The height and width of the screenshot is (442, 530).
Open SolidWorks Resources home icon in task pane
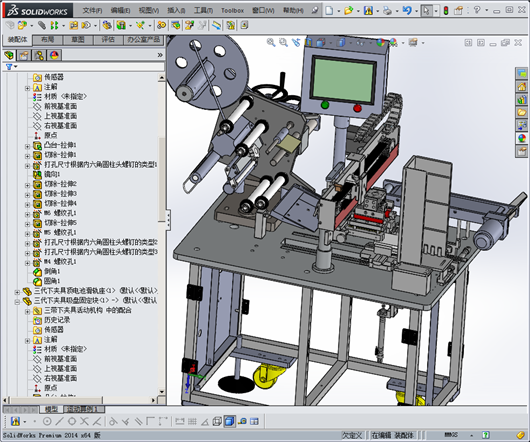522,86
